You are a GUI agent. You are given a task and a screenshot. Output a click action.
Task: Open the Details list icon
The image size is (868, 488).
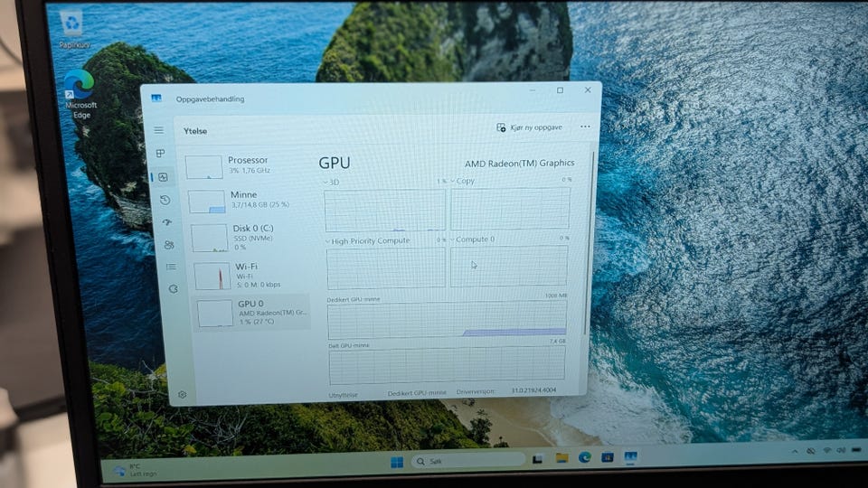(x=171, y=267)
